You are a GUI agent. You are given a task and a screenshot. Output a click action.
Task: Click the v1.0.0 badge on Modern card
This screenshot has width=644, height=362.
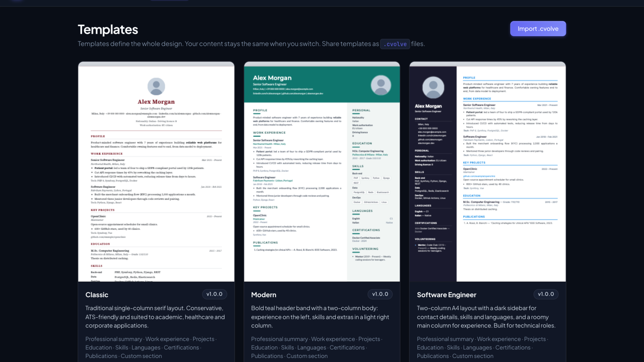(380, 294)
